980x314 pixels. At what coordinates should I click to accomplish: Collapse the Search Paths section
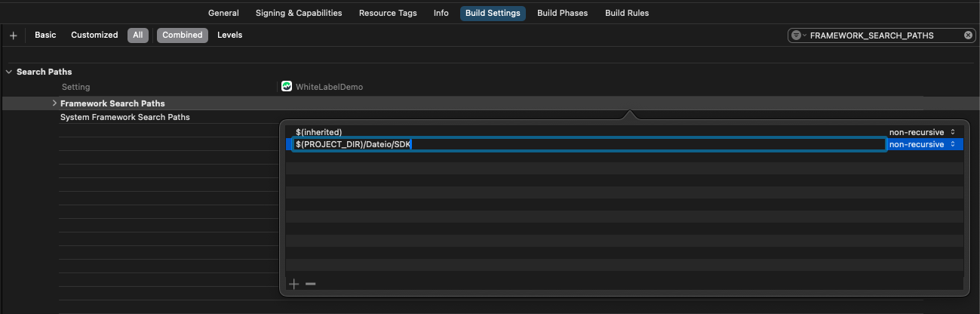coord(9,72)
